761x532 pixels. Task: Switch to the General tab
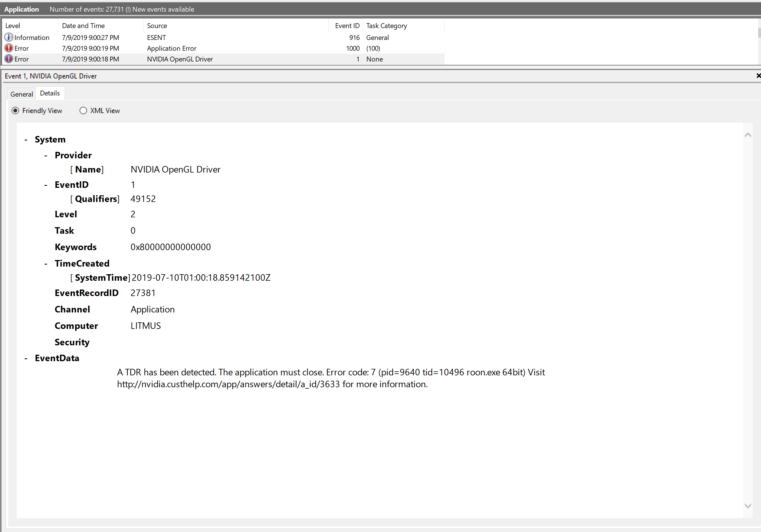click(x=22, y=94)
